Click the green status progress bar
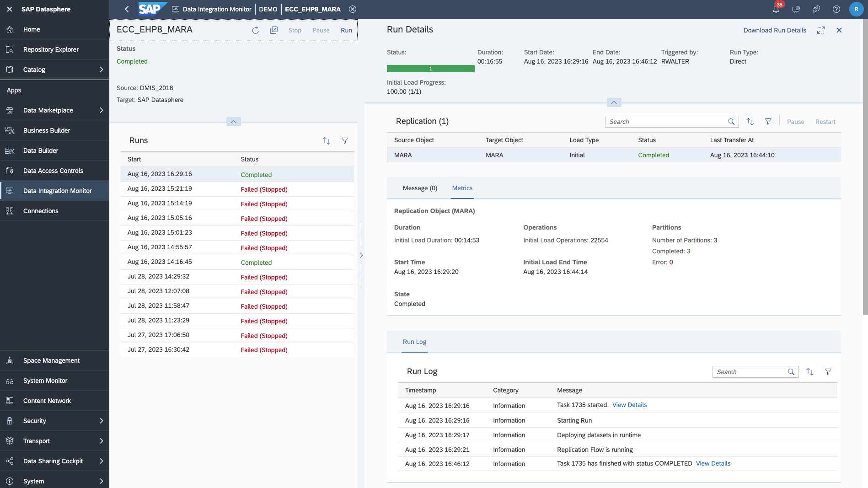The height and width of the screenshot is (488, 868). pos(430,69)
